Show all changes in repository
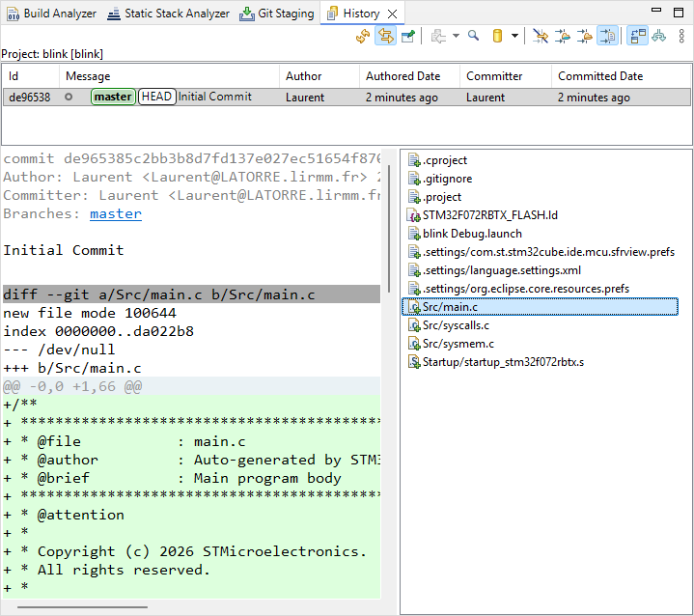Image resolution: width=694 pixels, height=616 pixels. pyautogui.click(x=540, y=37)
